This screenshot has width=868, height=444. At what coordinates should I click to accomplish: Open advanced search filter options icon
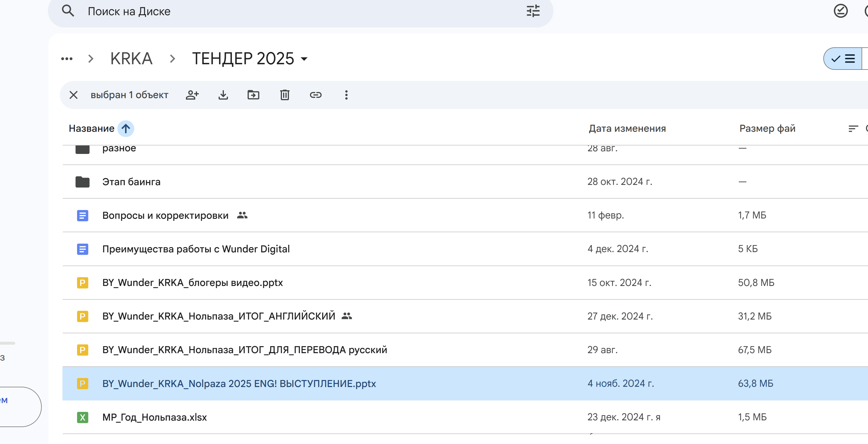click(533, 11)
